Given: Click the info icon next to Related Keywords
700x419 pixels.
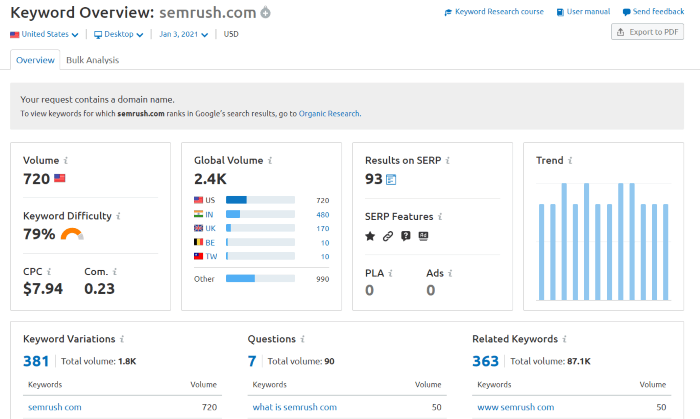Looking at the screenshot, I should click(561, 339).
